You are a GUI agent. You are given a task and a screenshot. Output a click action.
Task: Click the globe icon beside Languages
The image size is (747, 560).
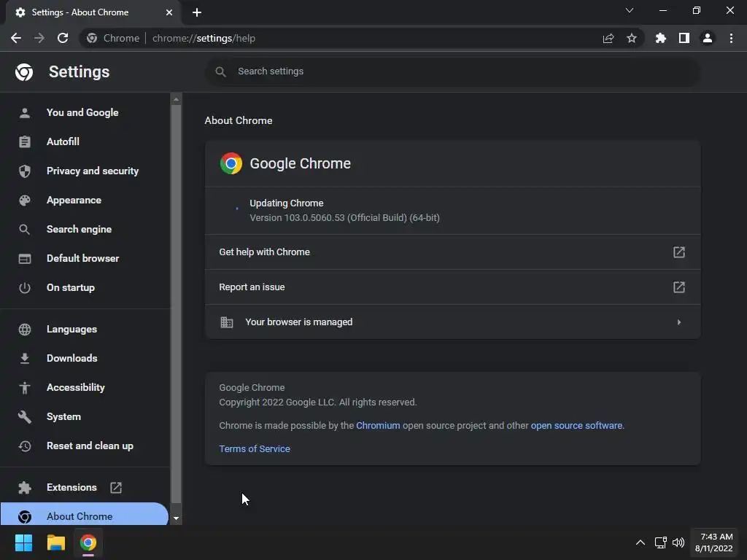pos(25,329)
